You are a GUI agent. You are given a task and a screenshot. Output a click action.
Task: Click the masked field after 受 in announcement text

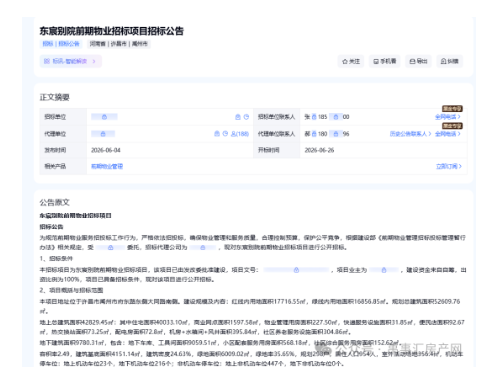[110, 248]
